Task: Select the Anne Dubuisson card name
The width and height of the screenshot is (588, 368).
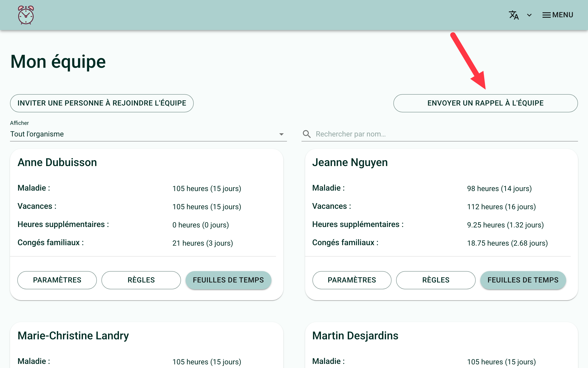Action: [57, 162]
